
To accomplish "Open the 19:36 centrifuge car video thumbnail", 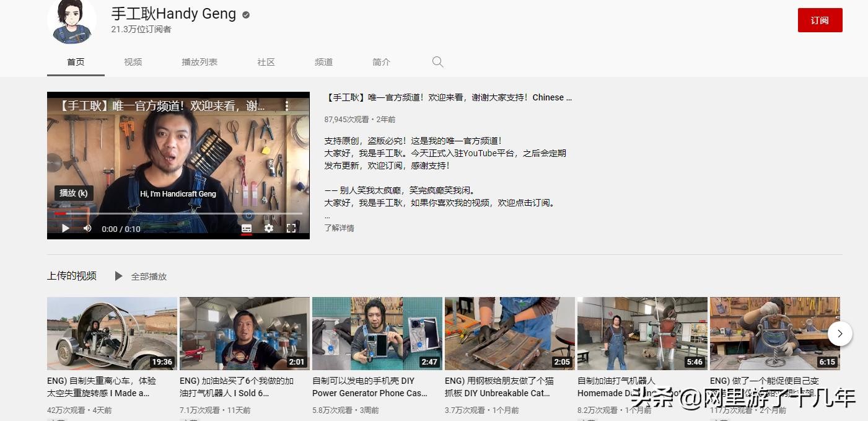I will click(x=112, y=334).
